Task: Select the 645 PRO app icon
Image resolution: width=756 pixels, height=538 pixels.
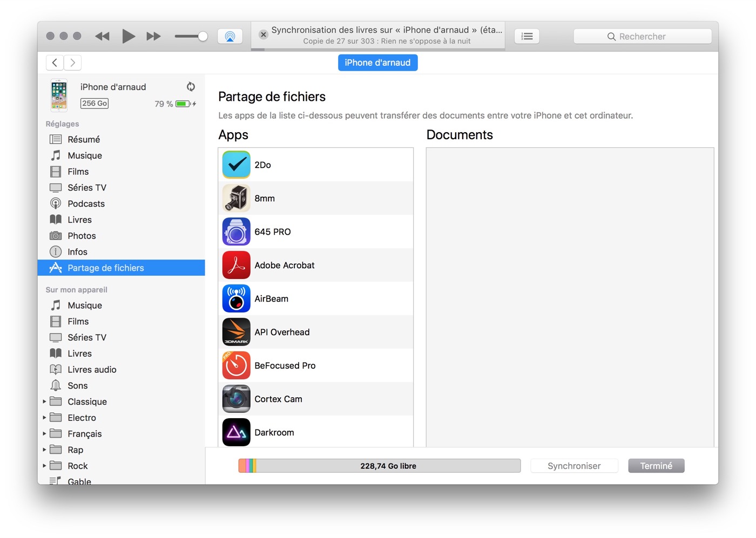Action: (x=237, y=231)
